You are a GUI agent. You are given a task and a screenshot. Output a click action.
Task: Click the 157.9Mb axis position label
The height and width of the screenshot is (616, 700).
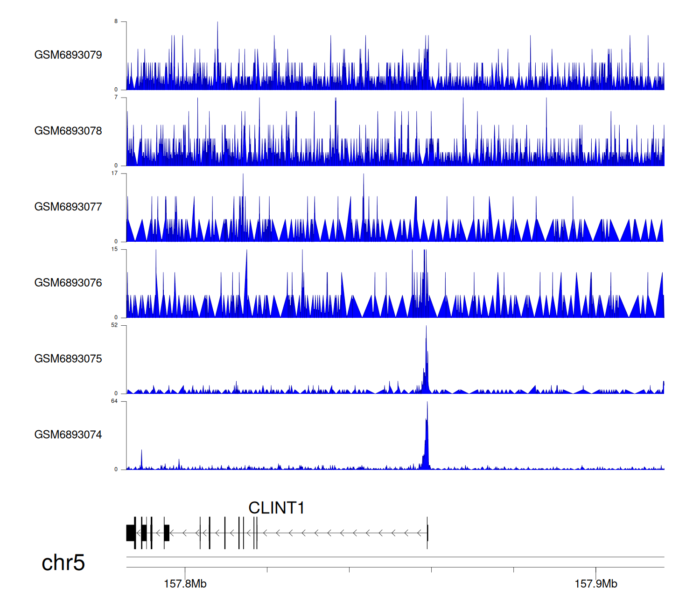[596, 584]
